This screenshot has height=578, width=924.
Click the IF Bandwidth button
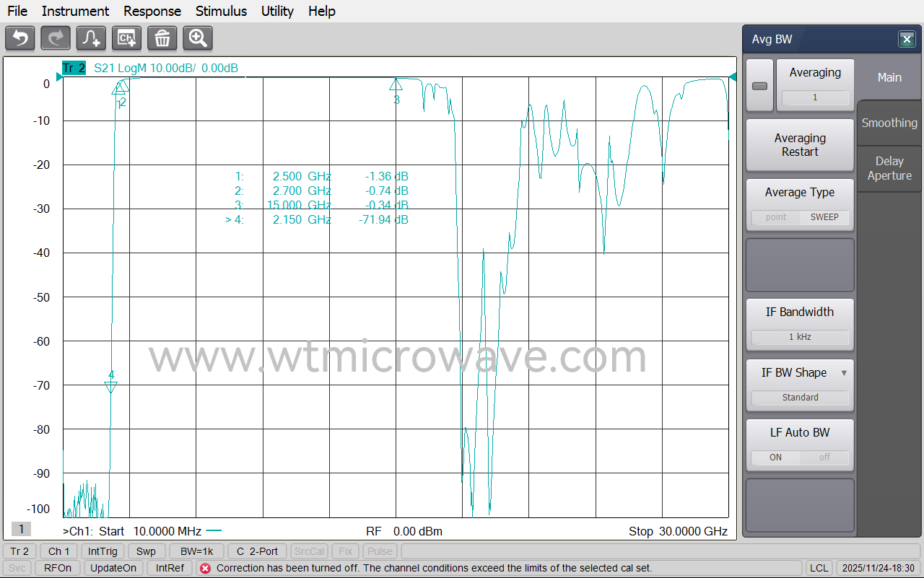(x=800, y=323)
